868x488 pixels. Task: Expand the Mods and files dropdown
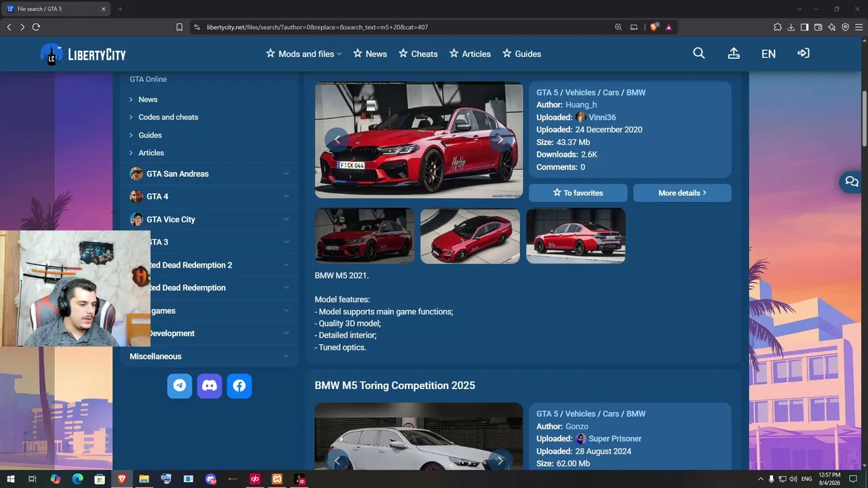click(304, 54)
